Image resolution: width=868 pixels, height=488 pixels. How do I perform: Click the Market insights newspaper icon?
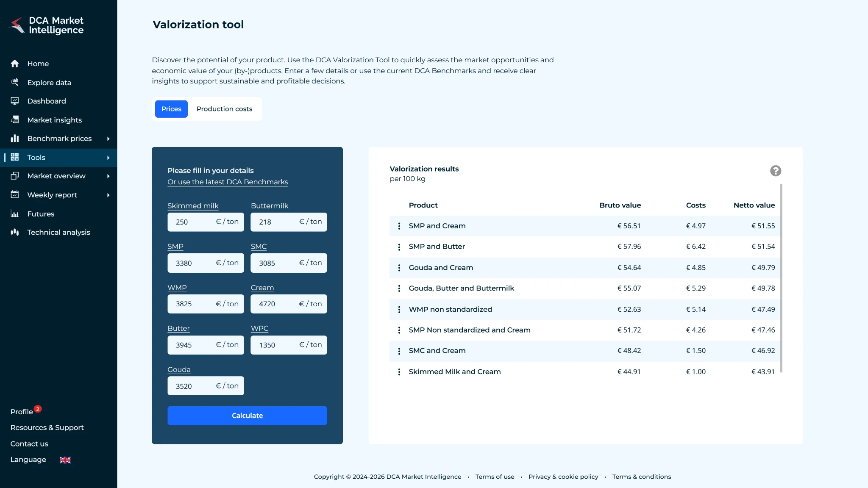(15, 120)
